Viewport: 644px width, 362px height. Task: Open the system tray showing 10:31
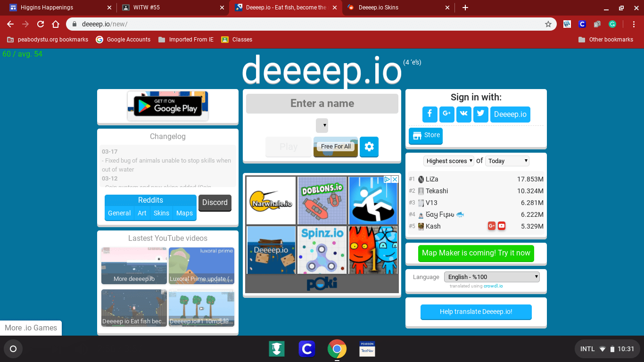(x=607, y=349)
